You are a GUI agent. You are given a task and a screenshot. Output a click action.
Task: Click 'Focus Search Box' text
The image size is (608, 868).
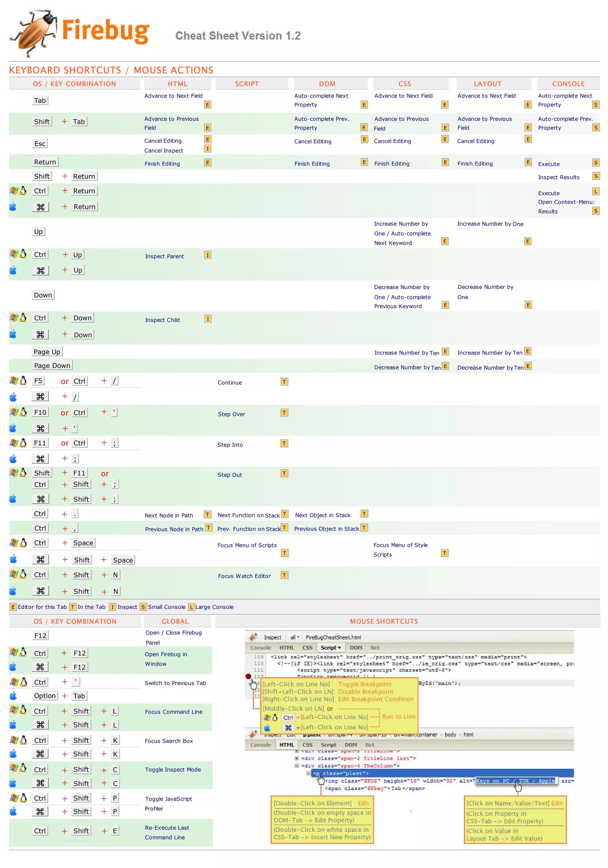(x=169, y=741)
